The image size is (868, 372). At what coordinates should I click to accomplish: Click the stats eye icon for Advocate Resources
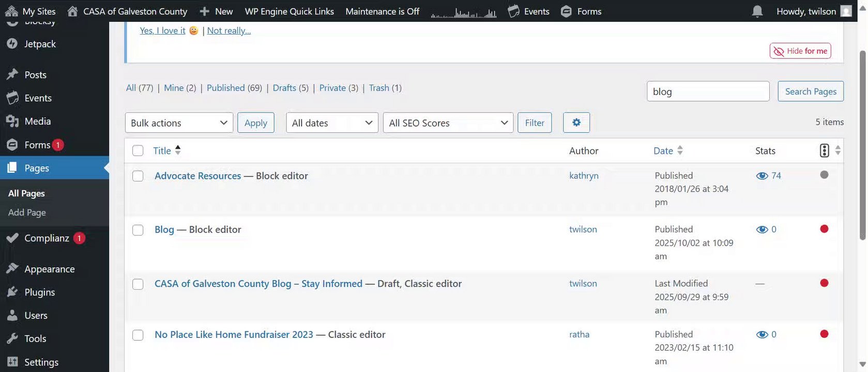click(x=762, y=176)
